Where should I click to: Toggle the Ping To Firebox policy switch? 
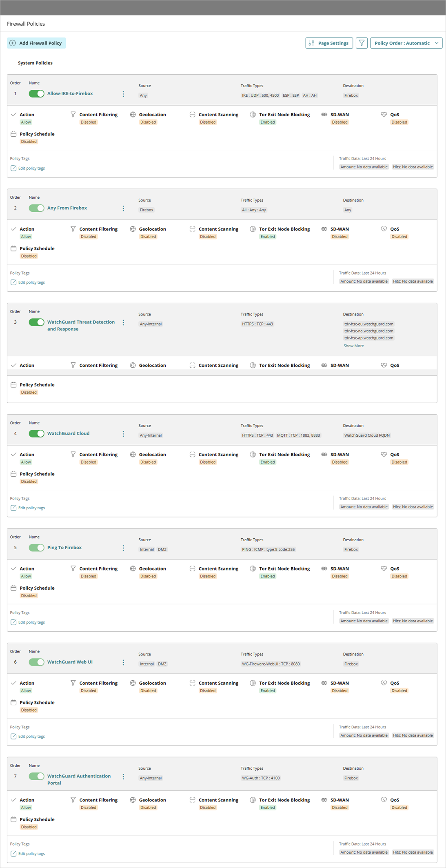[x=36, y=548]
